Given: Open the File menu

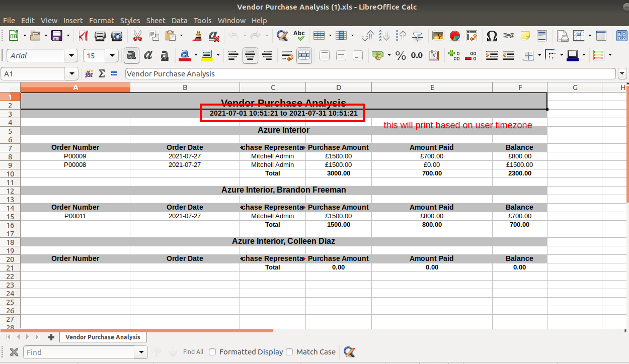Looking at the screenshot, I should (x=9, y=21).
